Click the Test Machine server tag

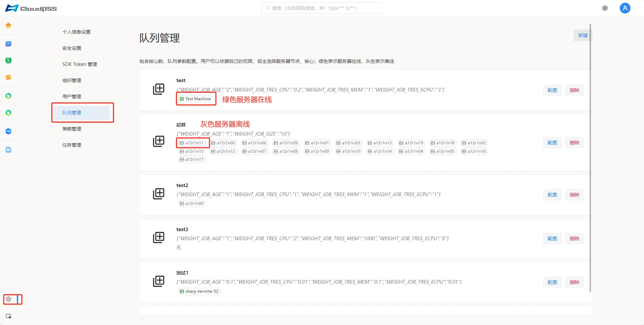pyautogui.click(x=195, y=99)
